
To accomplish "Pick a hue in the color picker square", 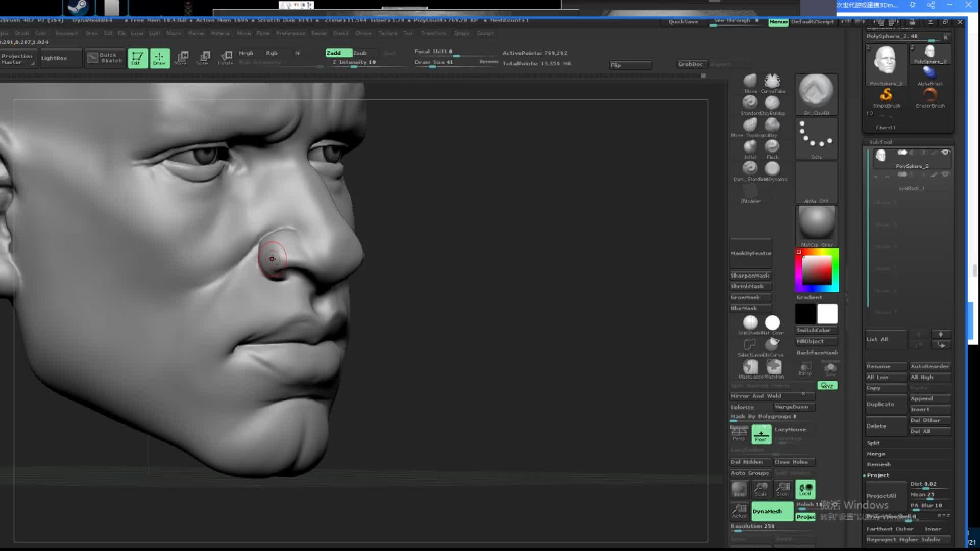I will [x=817, y=270].
